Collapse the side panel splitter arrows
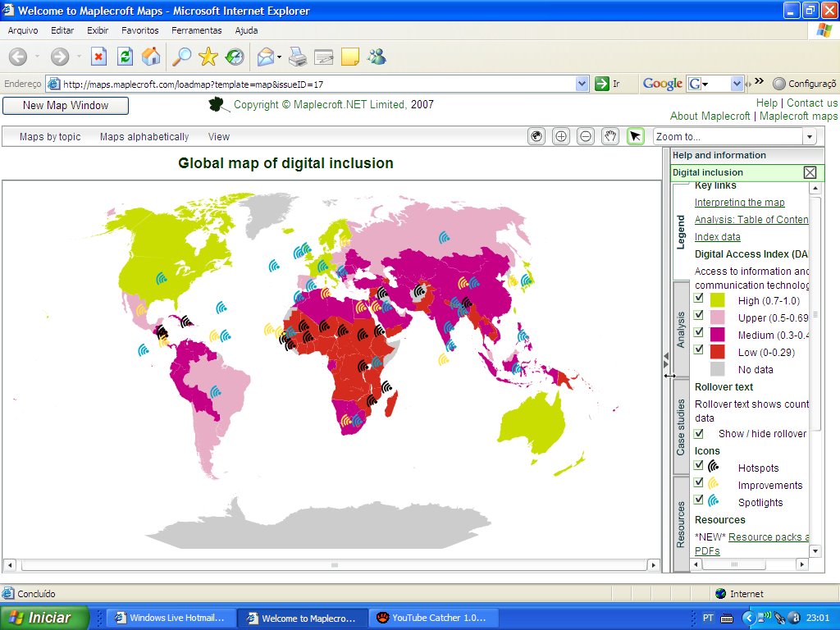Screen dimensions: 840x630 pyautogui.click(x=666, y=360)
